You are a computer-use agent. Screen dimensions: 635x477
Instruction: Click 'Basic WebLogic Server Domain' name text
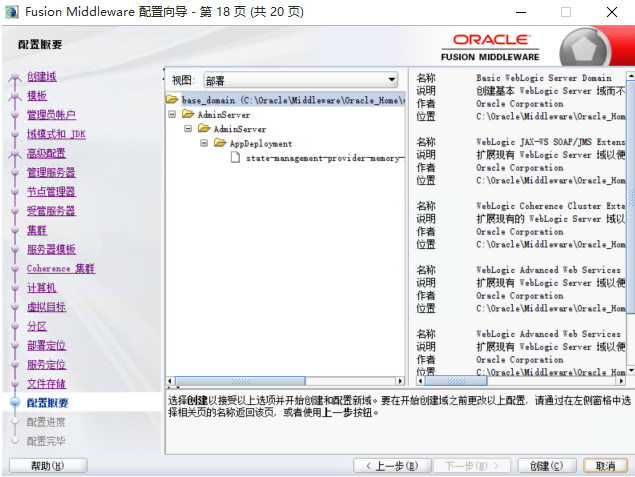tap(544, 78)
